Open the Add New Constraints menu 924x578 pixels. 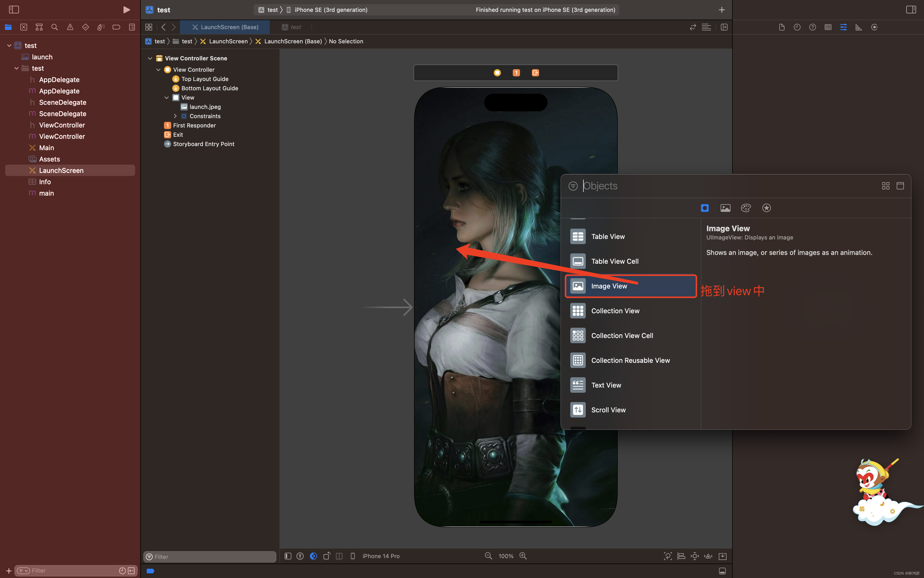tap(695, 556)
